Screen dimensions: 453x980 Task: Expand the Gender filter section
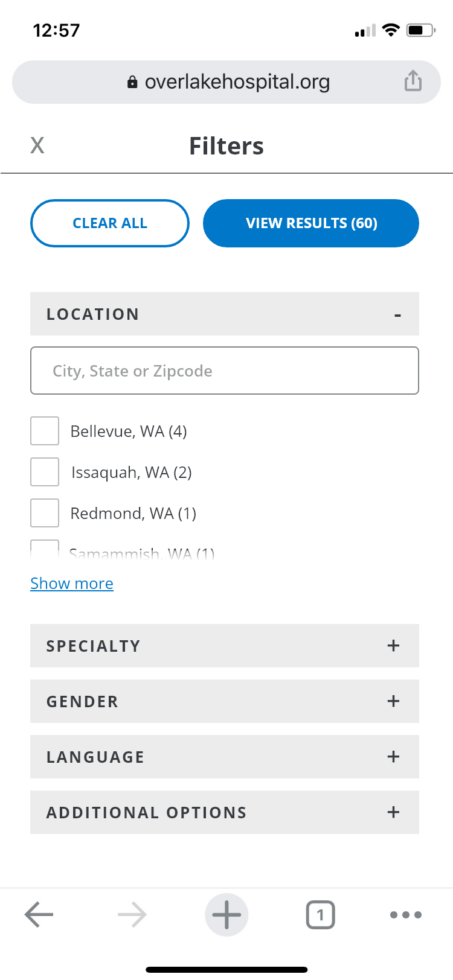coord(225,701)
